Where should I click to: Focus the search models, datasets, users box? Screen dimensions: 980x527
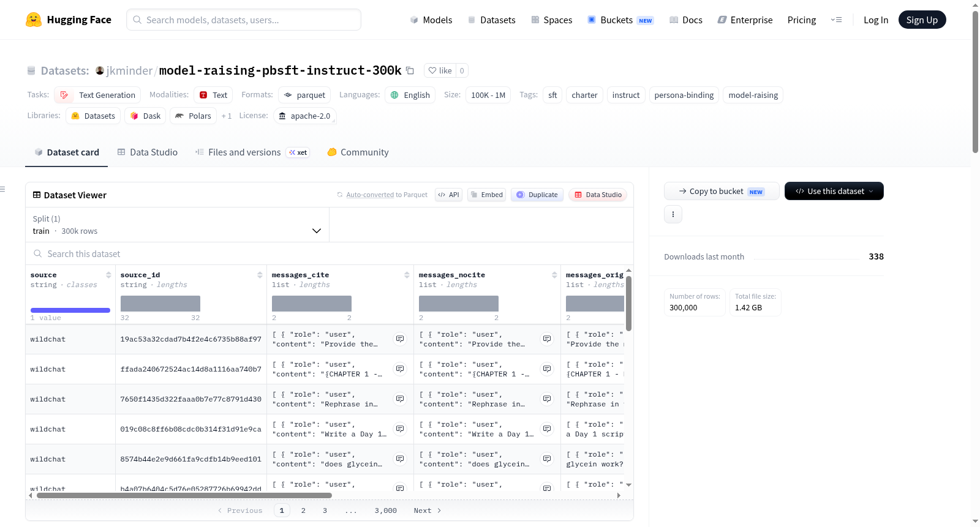pyautogui.click(x=244, y=20)
